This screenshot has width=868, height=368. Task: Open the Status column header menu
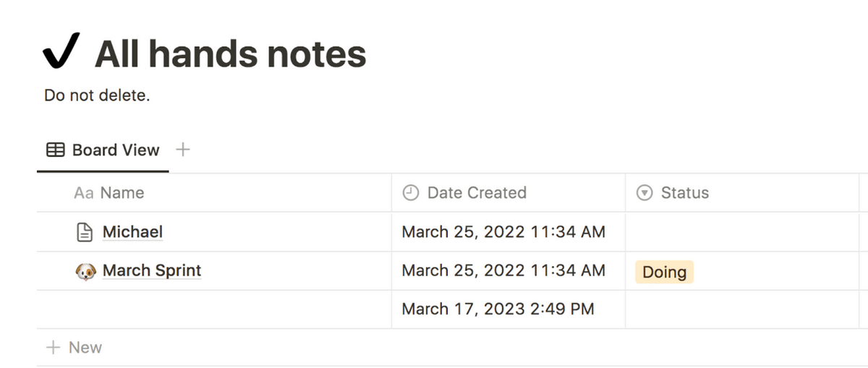tap(741, 193)
